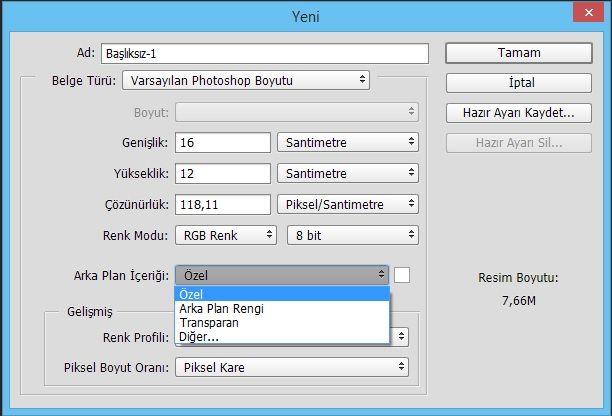Close the Yeni dialog window

pyautogui.click(x=589, y=12)
